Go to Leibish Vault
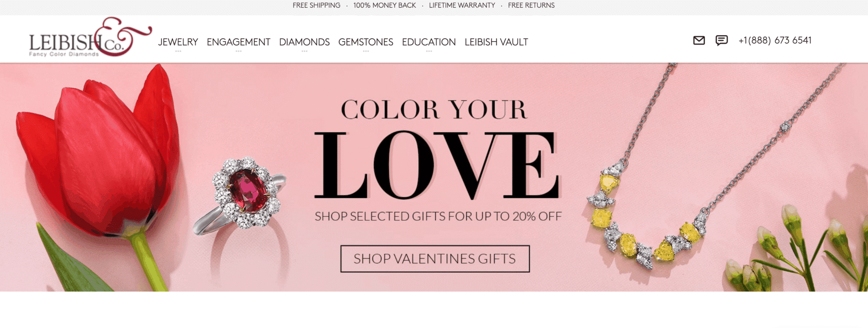The image size is (868, 328). tap(496, 42)
